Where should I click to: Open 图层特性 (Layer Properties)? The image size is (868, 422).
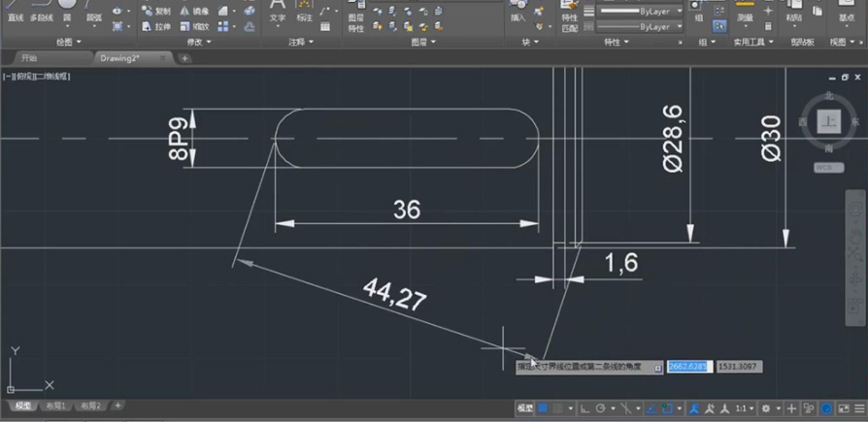coord(356,16)
